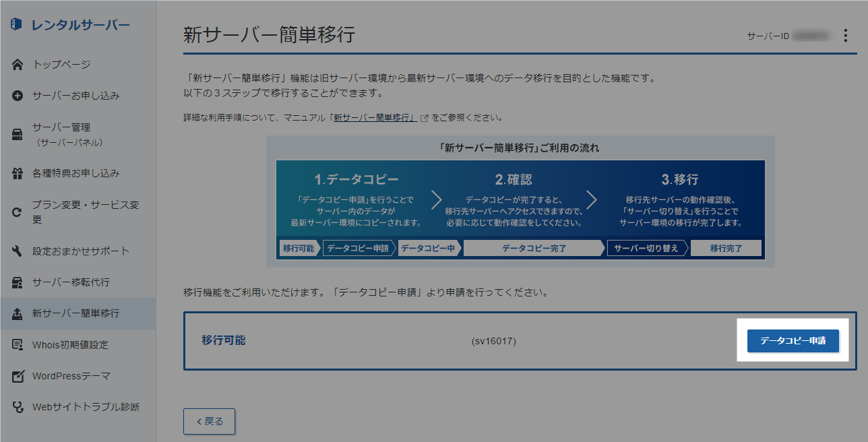
Task: Open the three-dot menu near サーバーID
Action: 845,36
